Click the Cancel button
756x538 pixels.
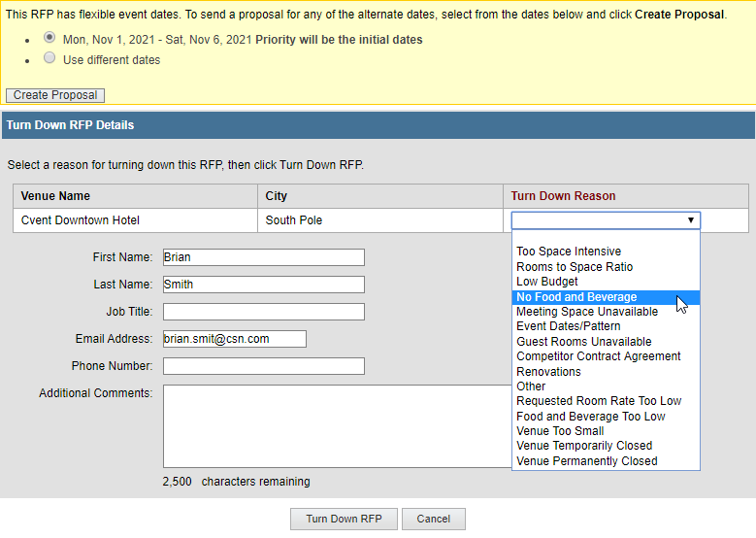(434, 519)
